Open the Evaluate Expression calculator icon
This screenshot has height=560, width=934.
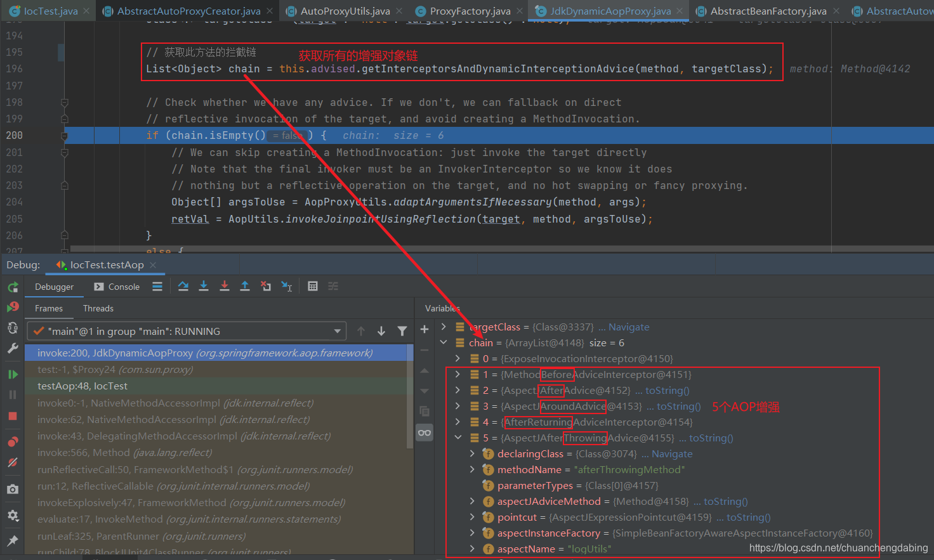pos(313,287)
